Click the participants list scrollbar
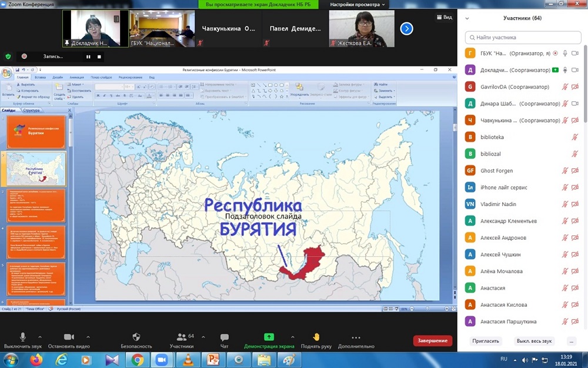The image size is (588, 368). click(585, 84)
